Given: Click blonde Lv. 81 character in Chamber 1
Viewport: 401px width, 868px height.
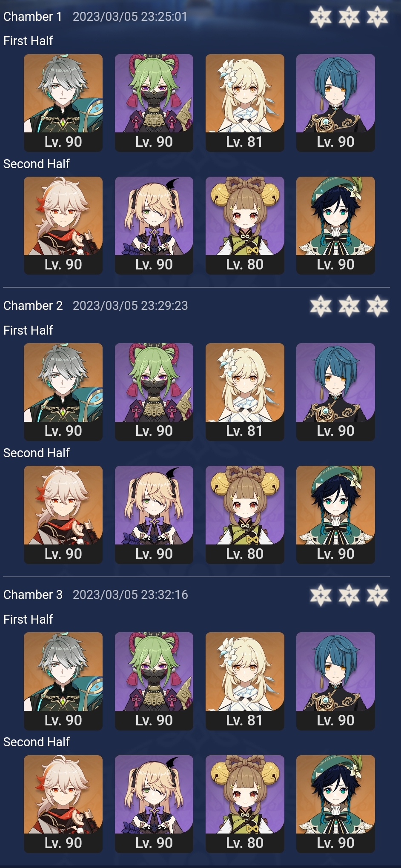Looking at the screenshot, I should coord(245,103).
